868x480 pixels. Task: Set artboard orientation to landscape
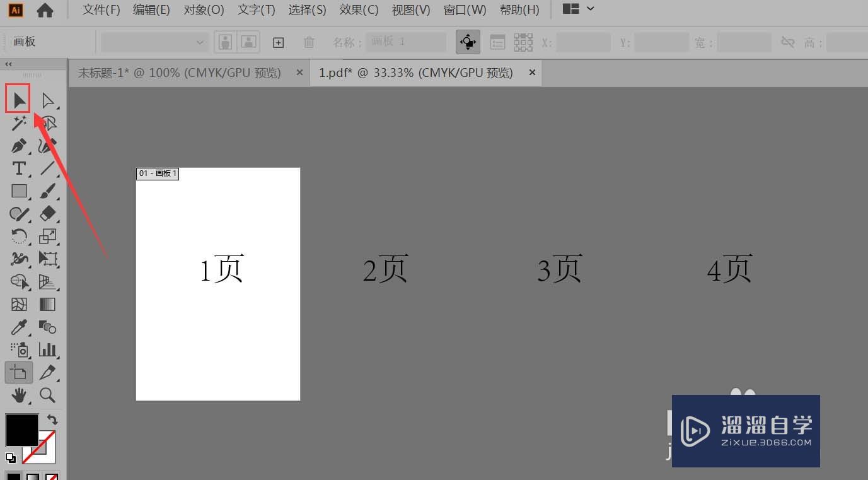[249, 42]
